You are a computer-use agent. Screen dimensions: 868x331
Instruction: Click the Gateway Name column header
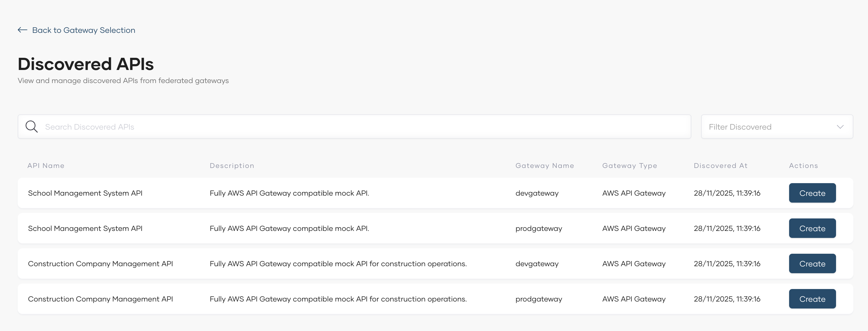(545, 165)
